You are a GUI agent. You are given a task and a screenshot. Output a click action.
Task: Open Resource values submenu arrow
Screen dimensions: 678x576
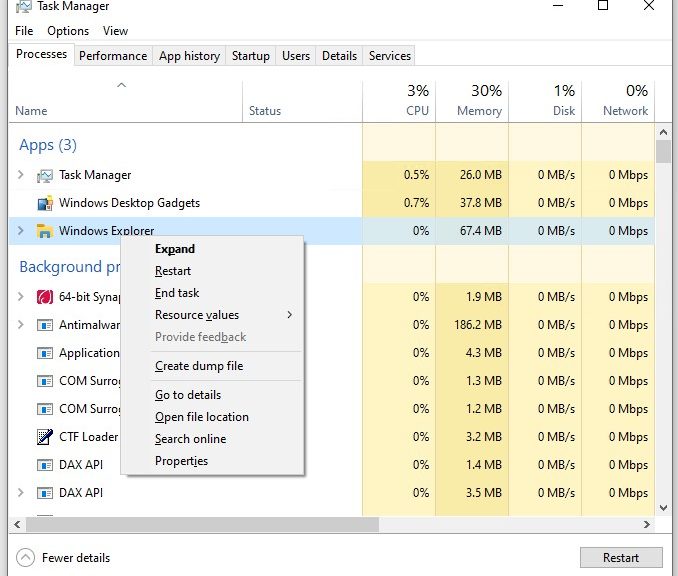pos(290,315)
